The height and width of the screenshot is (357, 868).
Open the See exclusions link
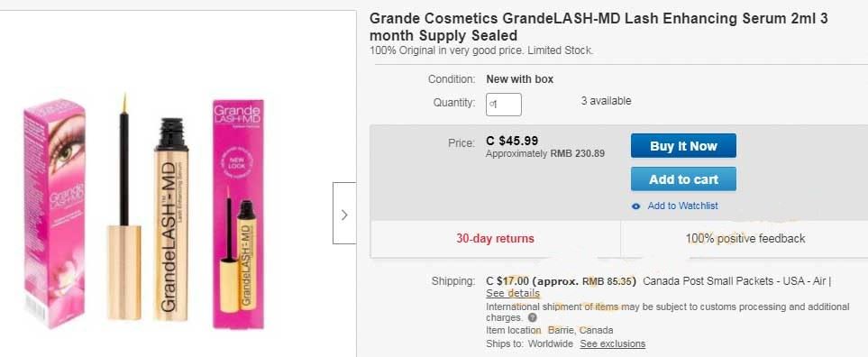613,343
